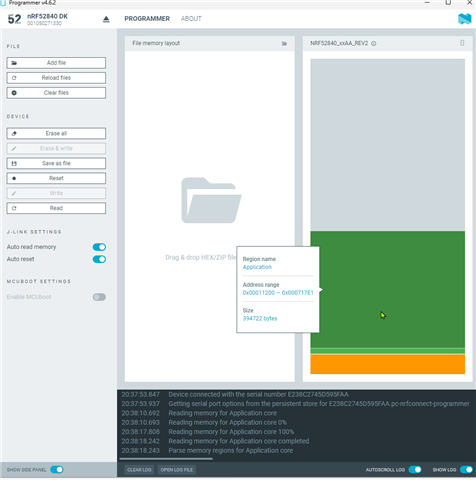
Task: Click the eraser icon on Erase all button
Action: [x=14, y=133]
